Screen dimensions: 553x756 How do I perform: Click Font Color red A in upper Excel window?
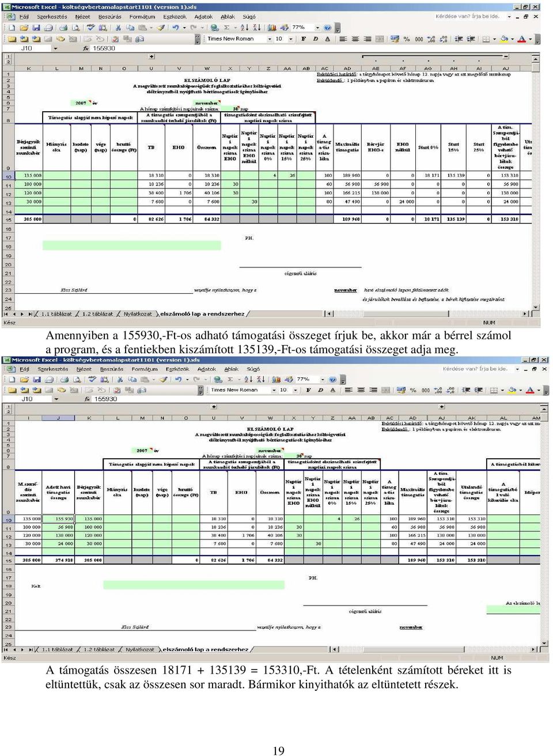point(521,39)
